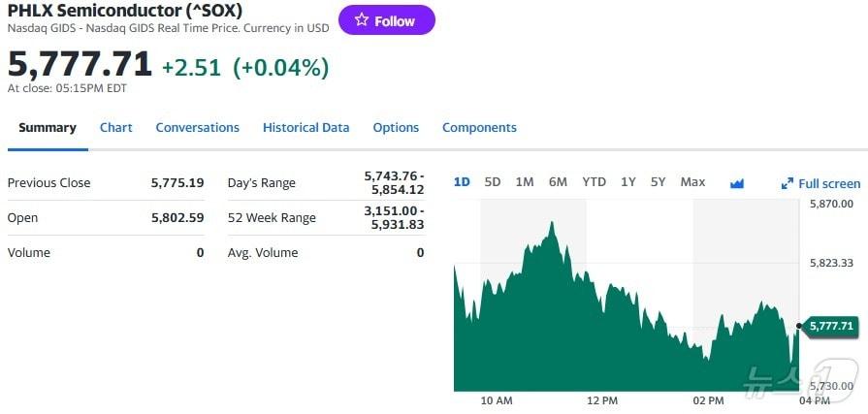Open the Components tab
Image resolution: width=868 pixels, height=414 pixels.
(x=479, y=128)
